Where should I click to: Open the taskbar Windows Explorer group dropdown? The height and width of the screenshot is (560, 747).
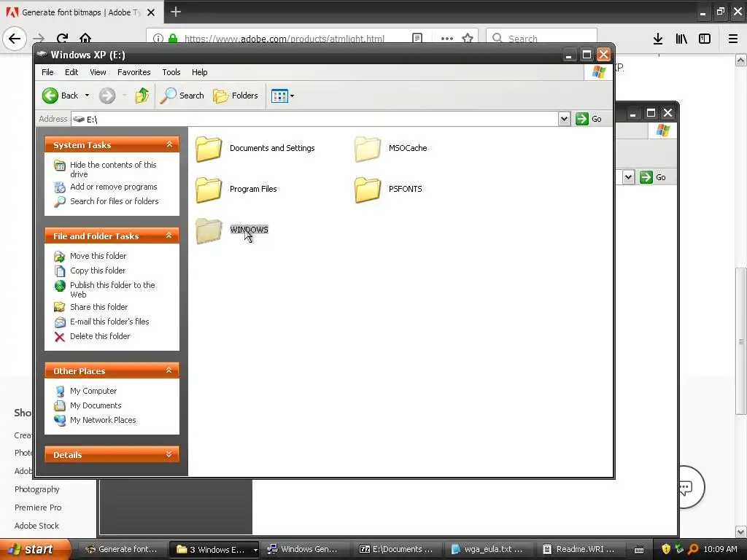(x=255, y=550)
